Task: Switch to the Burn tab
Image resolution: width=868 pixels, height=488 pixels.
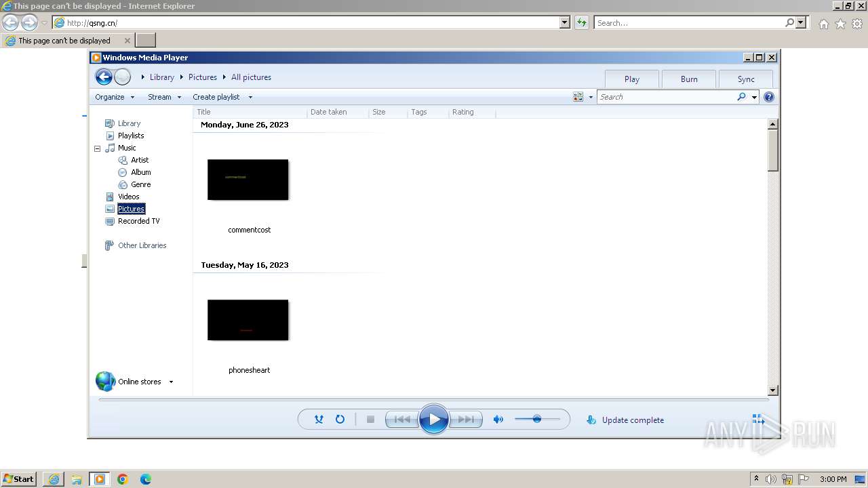Action: [x=689, y=79]
